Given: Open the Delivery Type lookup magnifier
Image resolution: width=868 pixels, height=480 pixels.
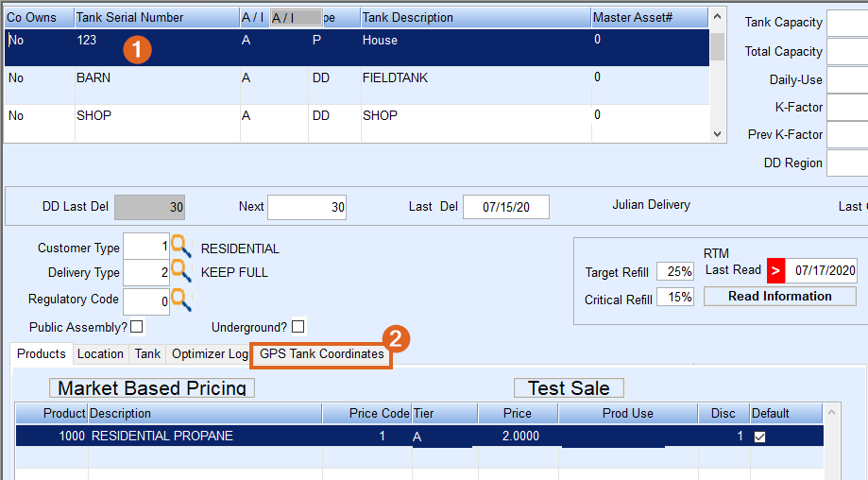Looking at the screenshot, I should pyautogui.click(x=181, y=271).
